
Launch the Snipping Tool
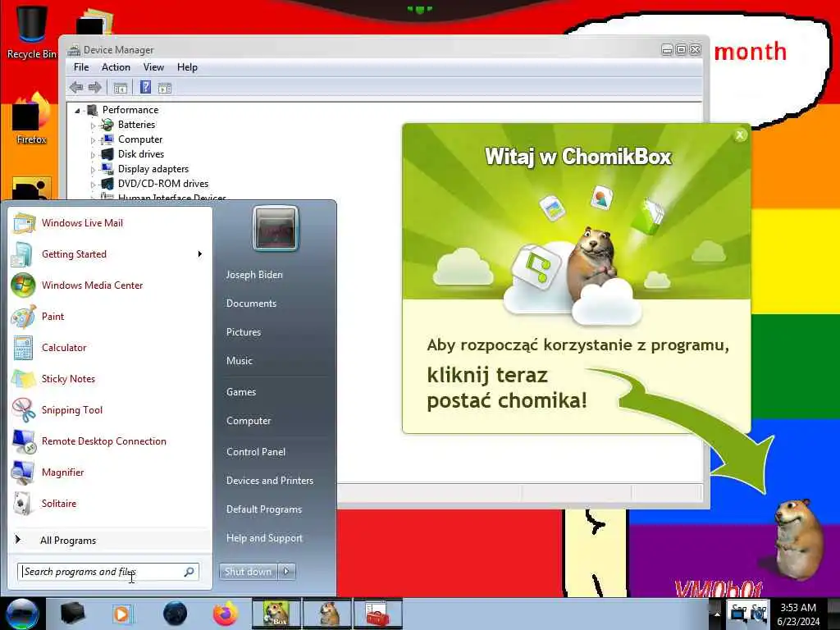[72, 410]
